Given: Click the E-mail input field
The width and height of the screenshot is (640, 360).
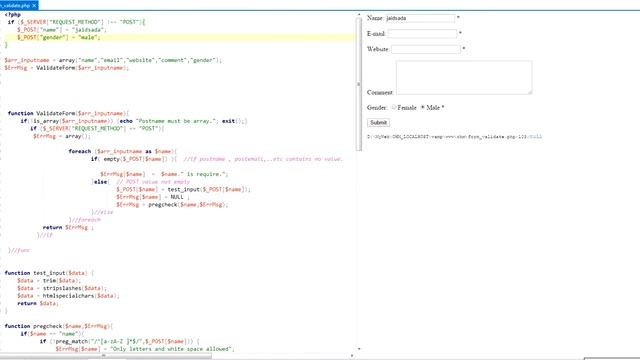Looking at the screenshot, I should point(422,33).
